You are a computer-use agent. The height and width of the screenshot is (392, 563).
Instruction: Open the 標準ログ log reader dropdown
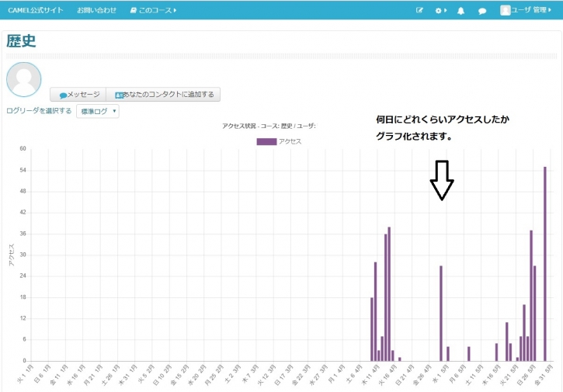[98, 111]
